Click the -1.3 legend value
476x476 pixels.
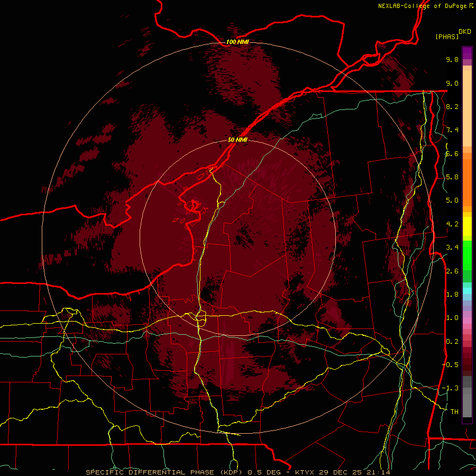pos(450,388)
